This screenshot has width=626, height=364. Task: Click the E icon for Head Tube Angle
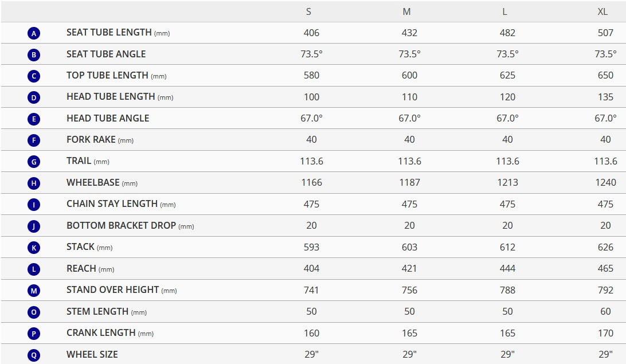pyautogui.click(x=33, y=119)
